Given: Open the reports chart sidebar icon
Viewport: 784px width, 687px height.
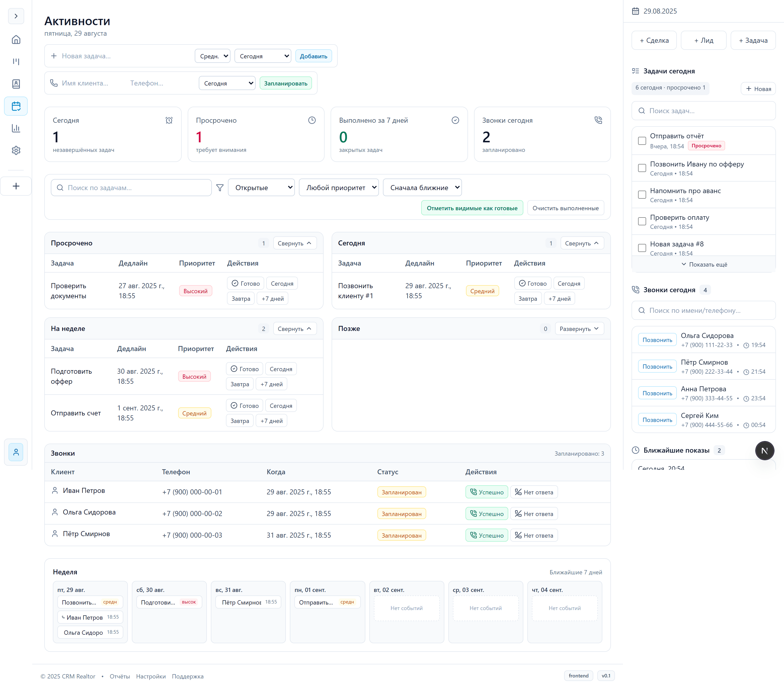Looking at the screenshot, I should (16, 128).
